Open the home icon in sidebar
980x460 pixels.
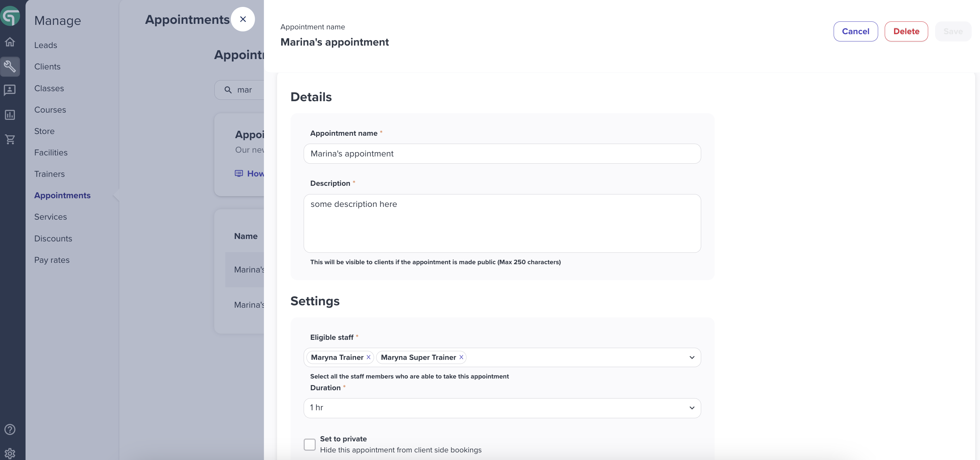10,42
